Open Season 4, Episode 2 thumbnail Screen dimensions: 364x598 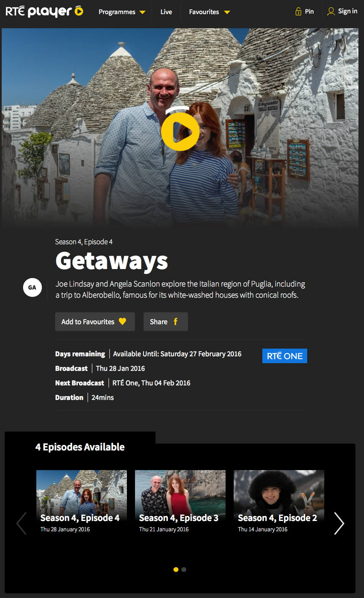click(x=279, y=501)
